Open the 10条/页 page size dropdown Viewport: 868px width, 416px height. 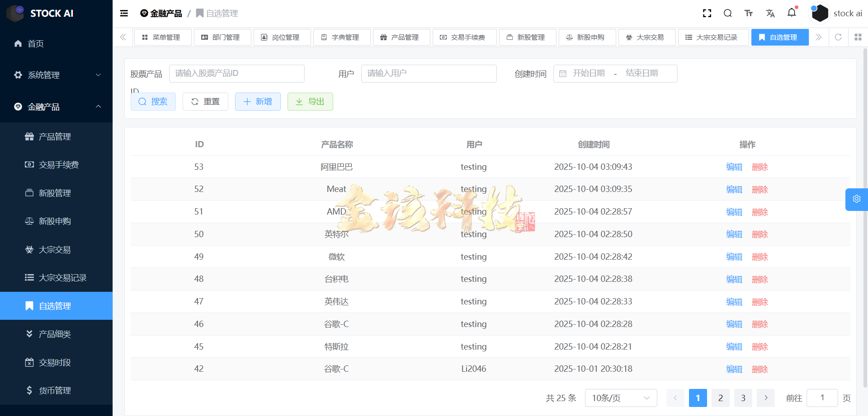point(620,398)
